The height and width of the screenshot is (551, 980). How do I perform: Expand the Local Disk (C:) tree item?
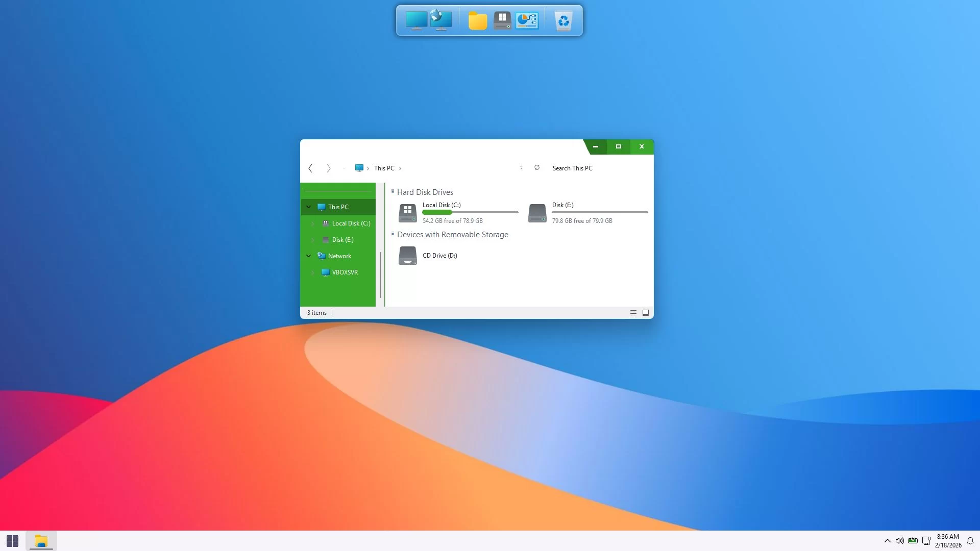click(313, 223)
